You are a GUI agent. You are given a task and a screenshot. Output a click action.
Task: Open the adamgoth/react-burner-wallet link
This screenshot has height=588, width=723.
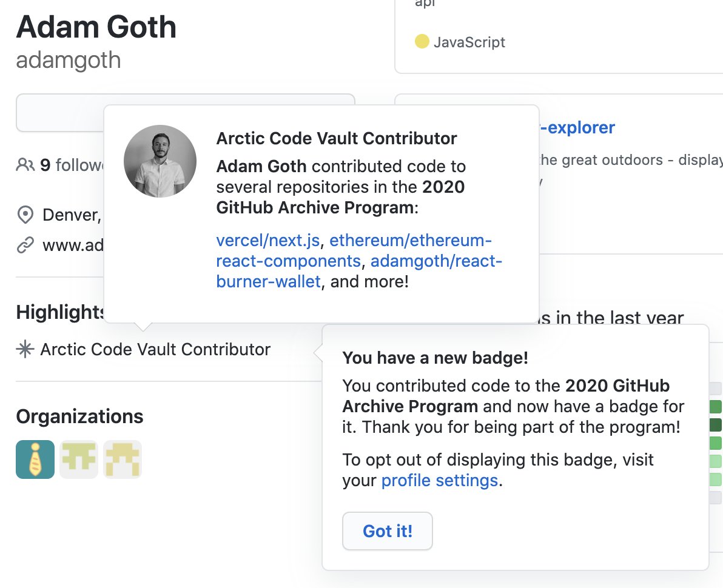[359, 272]
